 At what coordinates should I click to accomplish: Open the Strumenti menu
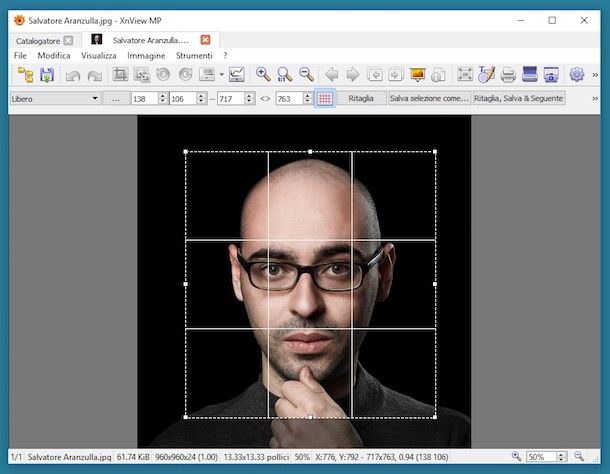coord(194,56)
